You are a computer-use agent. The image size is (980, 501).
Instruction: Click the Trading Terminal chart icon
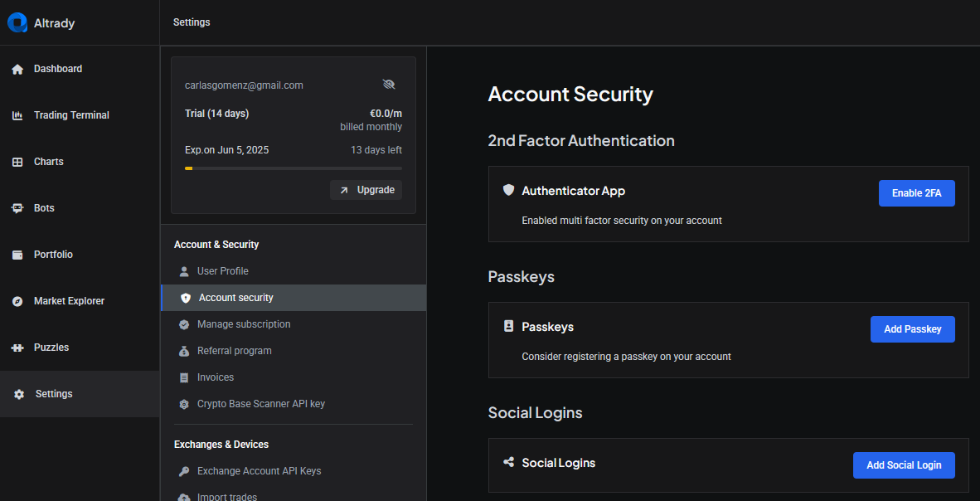(17, 116)
